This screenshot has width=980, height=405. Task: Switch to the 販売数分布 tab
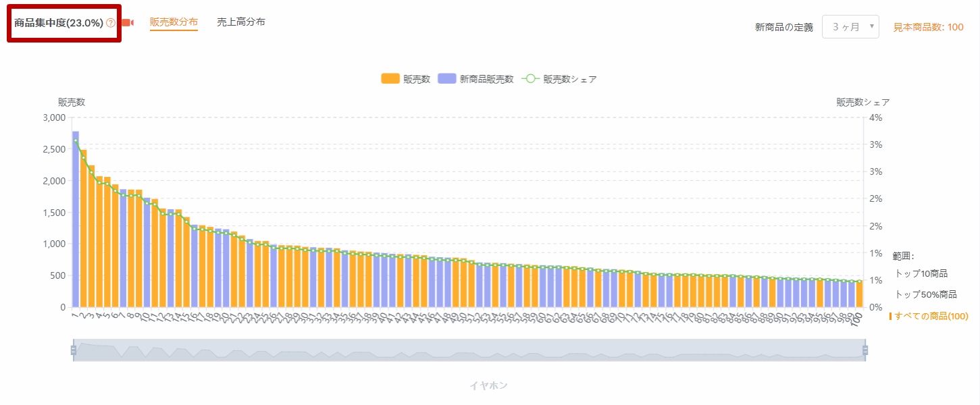[174, 22]
